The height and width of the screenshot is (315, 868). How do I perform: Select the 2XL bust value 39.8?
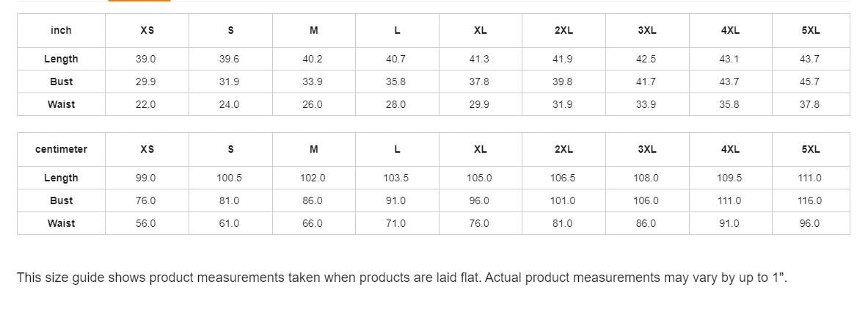[563, 82]
